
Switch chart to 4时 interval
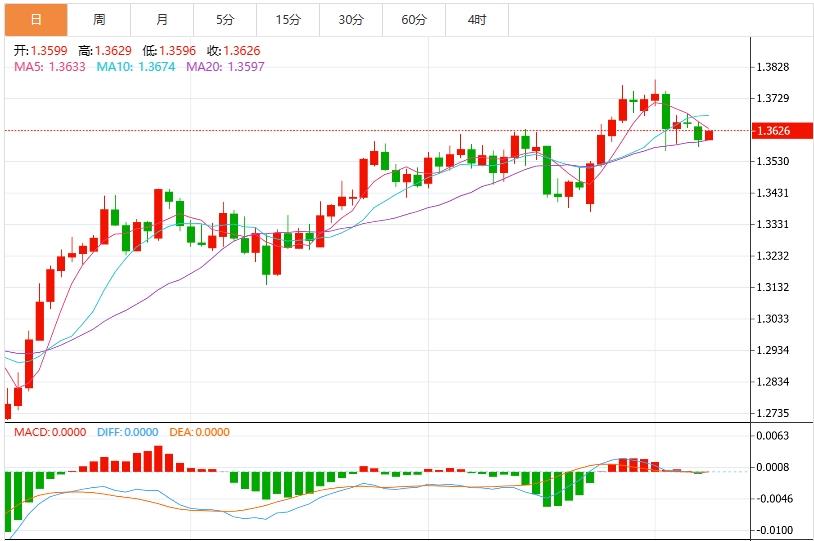[477, 20]
